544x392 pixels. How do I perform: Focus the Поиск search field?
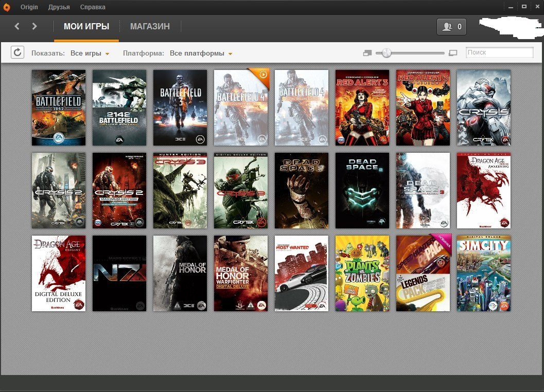click(x=499, y=52)
